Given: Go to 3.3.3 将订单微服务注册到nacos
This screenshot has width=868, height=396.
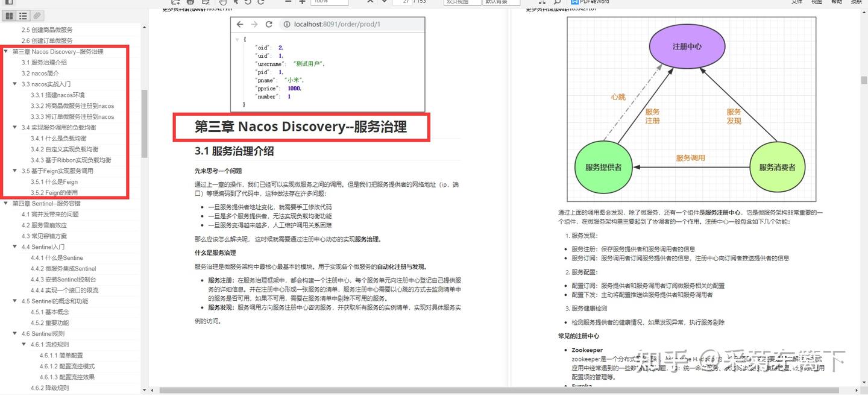Looking at the screenshot, I should coord(72,117).
